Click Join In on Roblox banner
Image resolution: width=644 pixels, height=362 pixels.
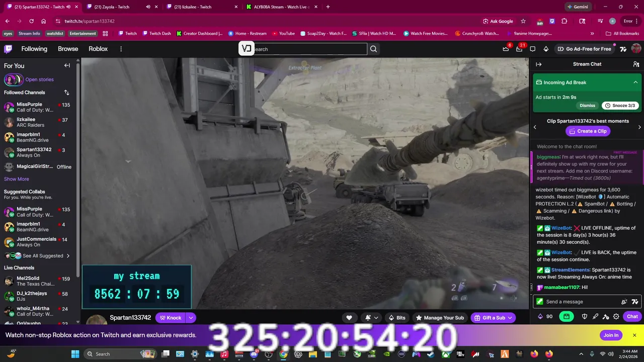click(611, 335)
